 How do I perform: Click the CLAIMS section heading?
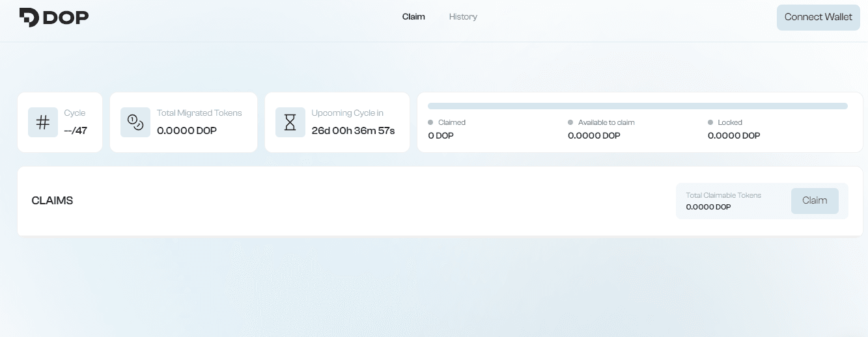[52, 201]
